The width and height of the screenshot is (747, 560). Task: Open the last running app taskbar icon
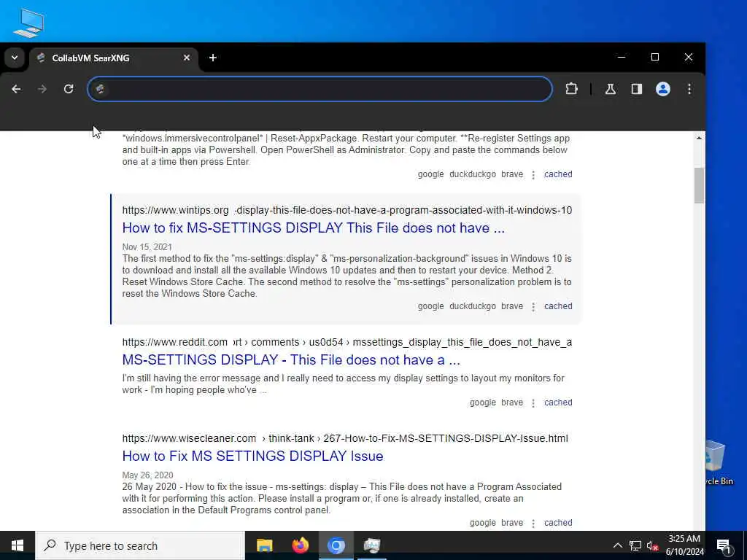371,545
